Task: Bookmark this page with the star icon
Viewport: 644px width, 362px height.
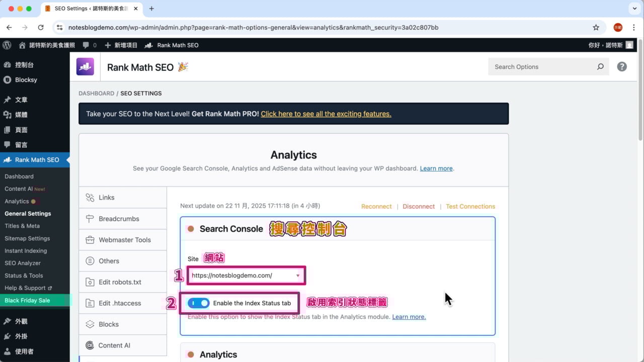Action: (x=596, y=28)
